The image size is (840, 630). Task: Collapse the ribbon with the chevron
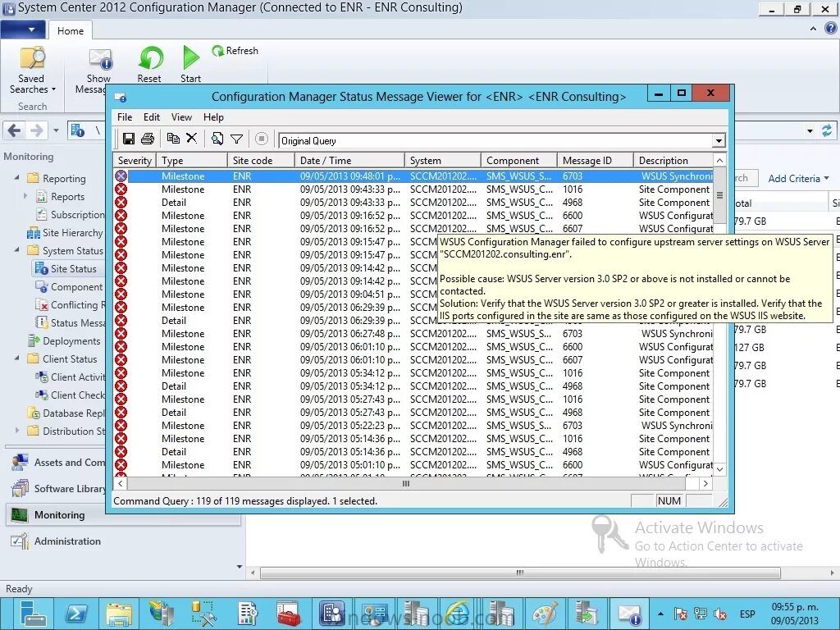click(813, 29)
